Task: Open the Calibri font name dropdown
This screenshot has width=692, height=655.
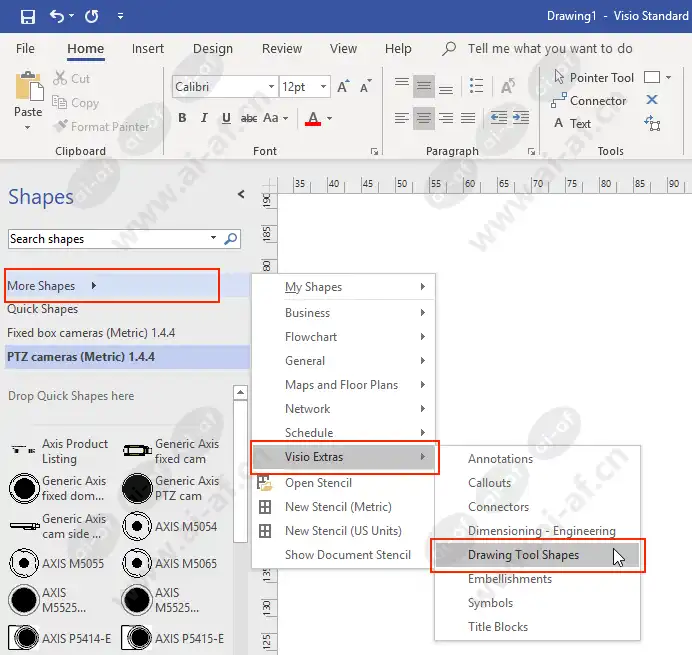Action: (271, 87)
